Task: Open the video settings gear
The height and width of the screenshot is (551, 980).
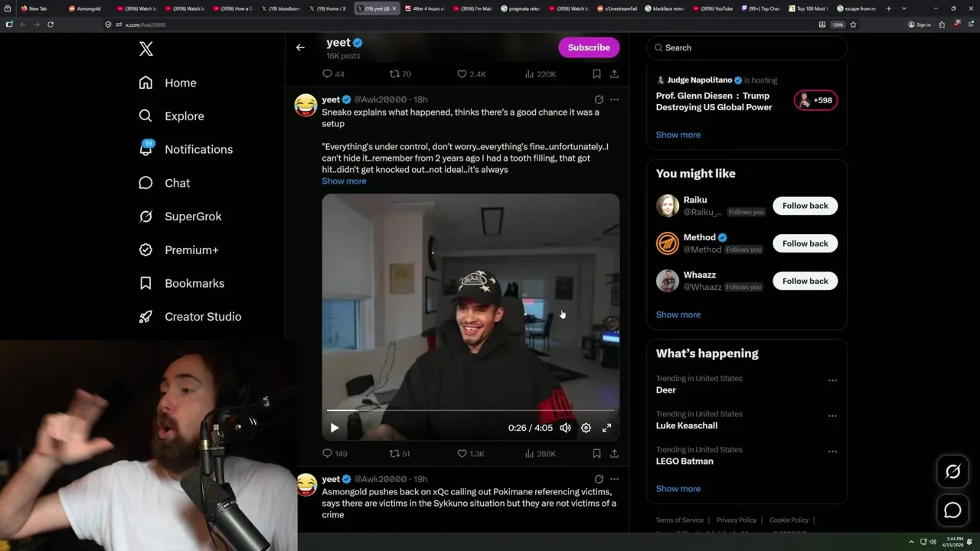Action: [x=586, y=428]
